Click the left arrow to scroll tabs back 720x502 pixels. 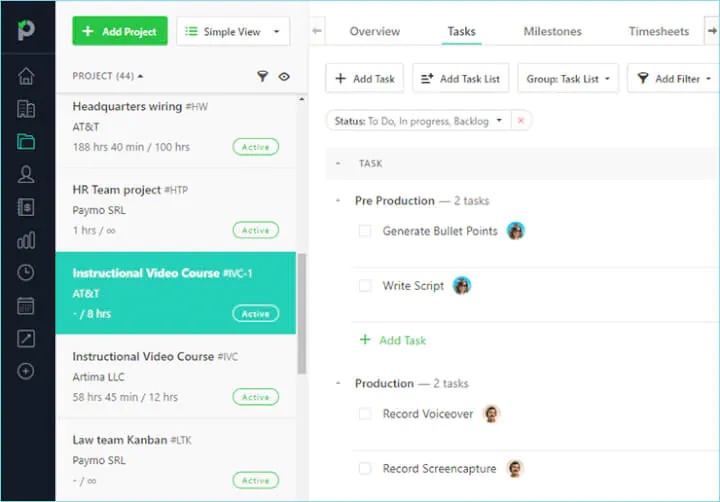pyautogui.click(x=317, y=31)
